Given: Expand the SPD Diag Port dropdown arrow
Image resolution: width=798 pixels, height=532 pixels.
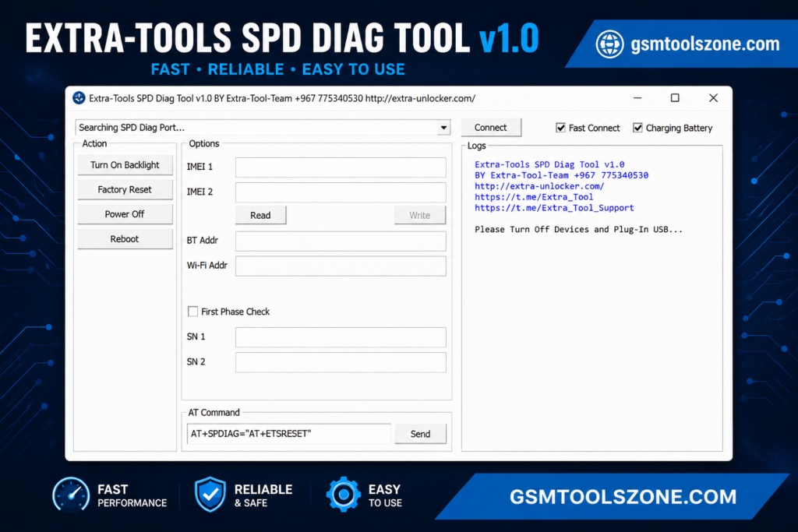Looking at the screenshot, I should click(x=443, y=127).
